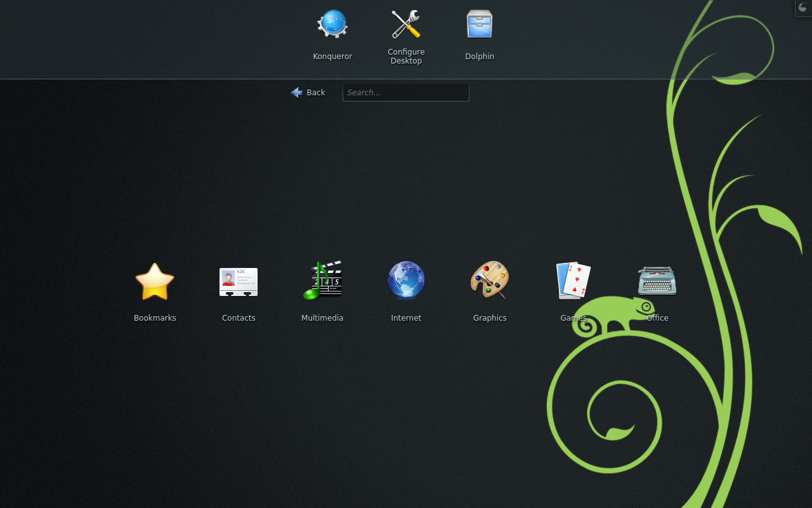Open the desktop toolbox corner button
This screenshot has width=812, height=508.
804,8
